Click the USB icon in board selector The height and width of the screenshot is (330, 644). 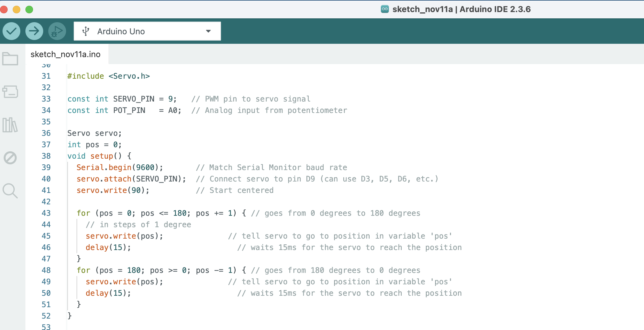pos(86,31)
